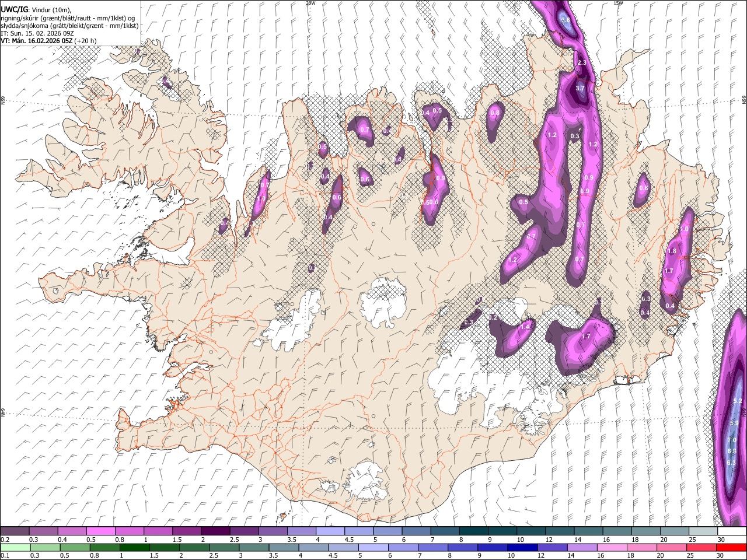The height and width of the screenshot is (560, 747).
Task: Click the 5.6 precipitation value at top
Action: pyautogui.click(x=566, y=20)
